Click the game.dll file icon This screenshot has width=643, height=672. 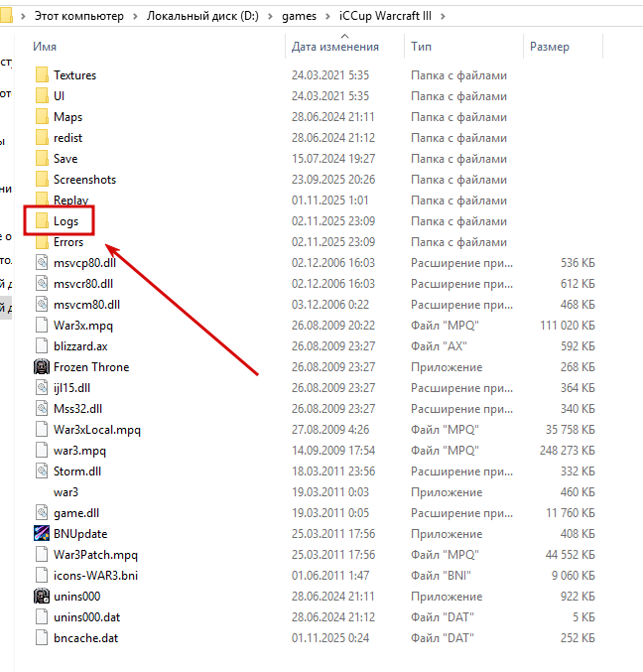[42, 513]
